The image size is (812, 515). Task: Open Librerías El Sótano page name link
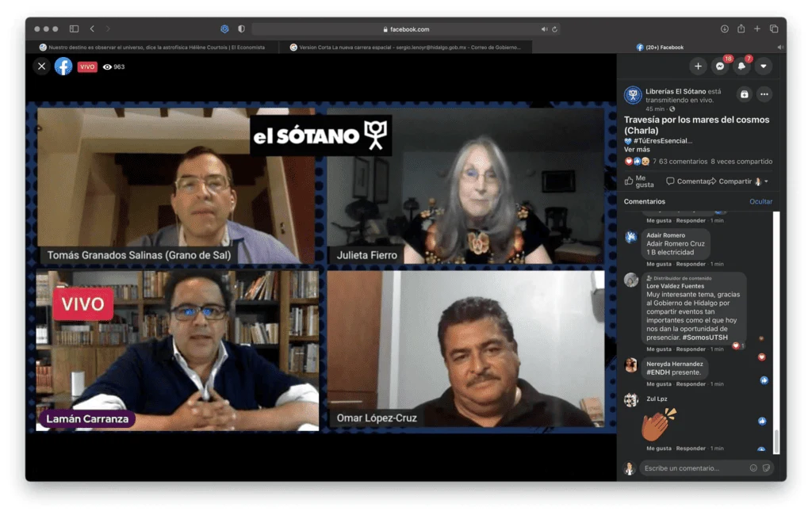coord(676,91)
